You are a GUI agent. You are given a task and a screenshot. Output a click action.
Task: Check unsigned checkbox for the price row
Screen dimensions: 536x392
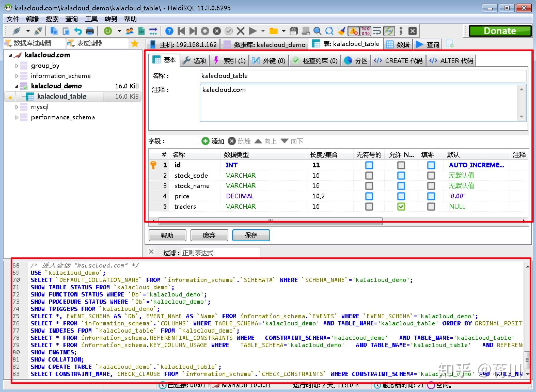pos(369,196)
